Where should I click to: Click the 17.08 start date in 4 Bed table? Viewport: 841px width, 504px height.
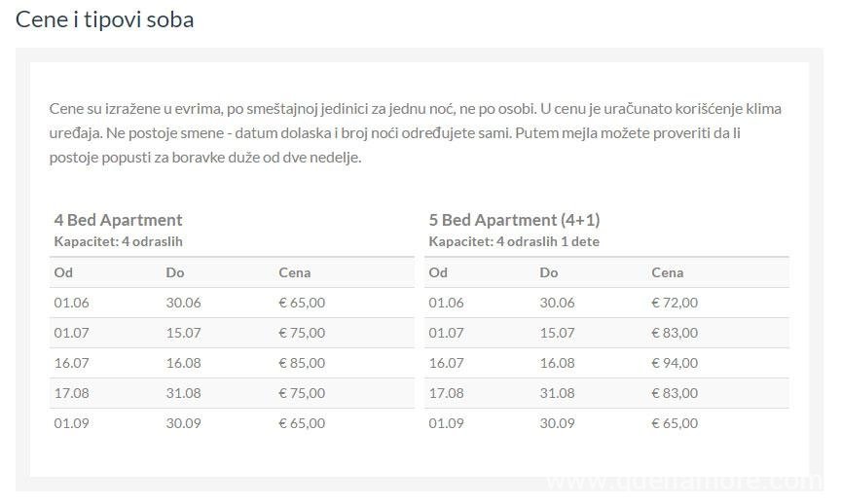71,393
